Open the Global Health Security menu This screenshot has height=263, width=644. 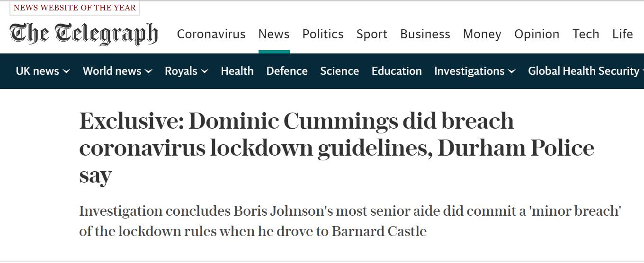point(583,71)
